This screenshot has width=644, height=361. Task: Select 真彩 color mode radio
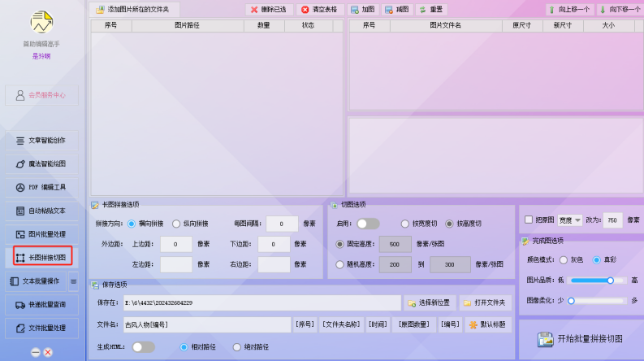pyautogui.click(x=596, y=260)
